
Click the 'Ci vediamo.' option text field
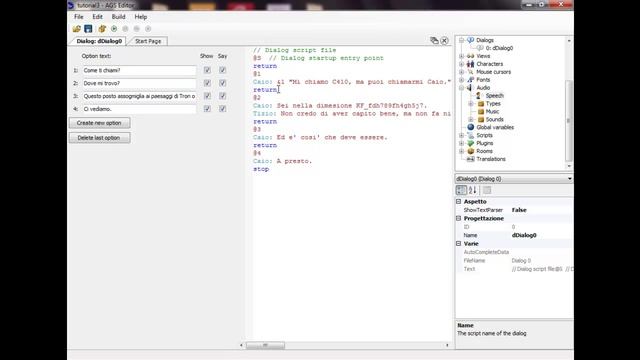140,109
